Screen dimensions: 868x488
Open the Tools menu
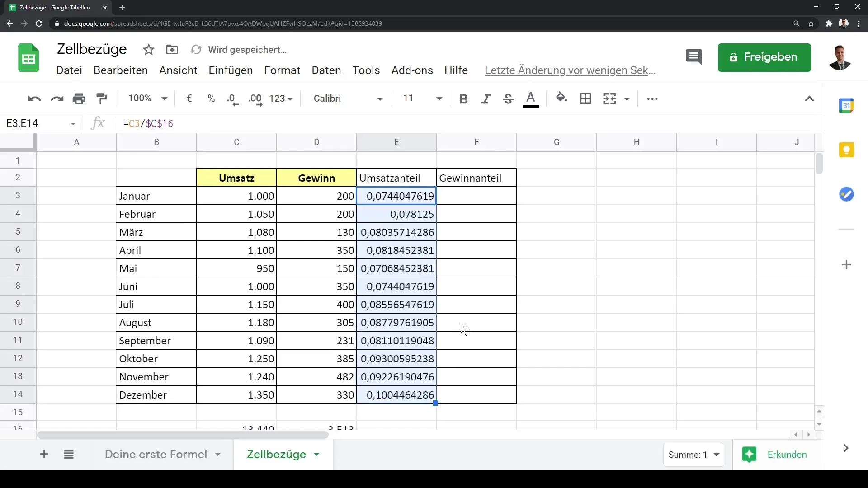366,70
